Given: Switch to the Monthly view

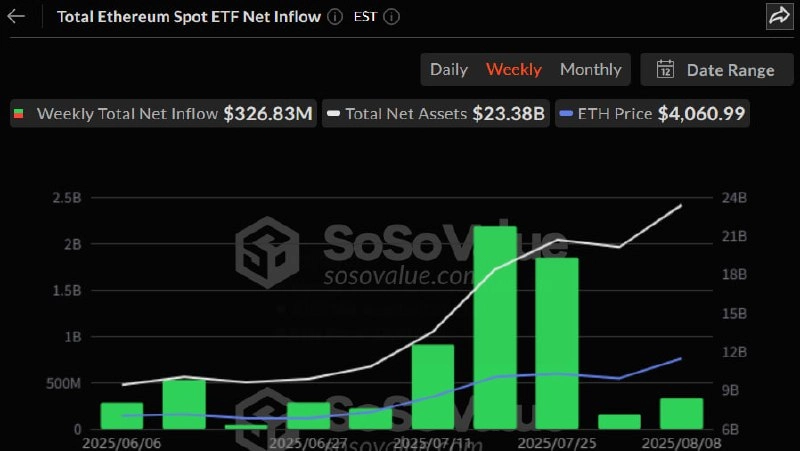Looking at the screenshot, I should tap(591, 69).
